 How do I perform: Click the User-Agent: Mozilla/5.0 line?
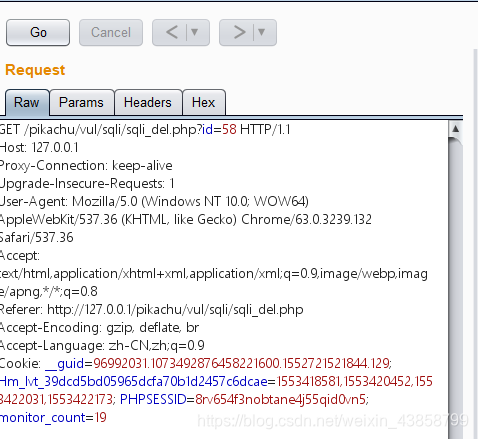[x=154, y=201]
